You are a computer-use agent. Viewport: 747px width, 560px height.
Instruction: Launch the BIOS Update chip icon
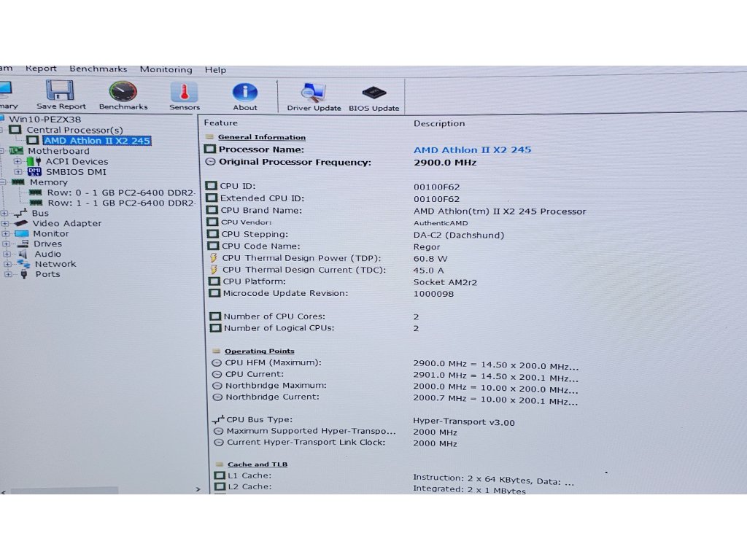(374, 93)
